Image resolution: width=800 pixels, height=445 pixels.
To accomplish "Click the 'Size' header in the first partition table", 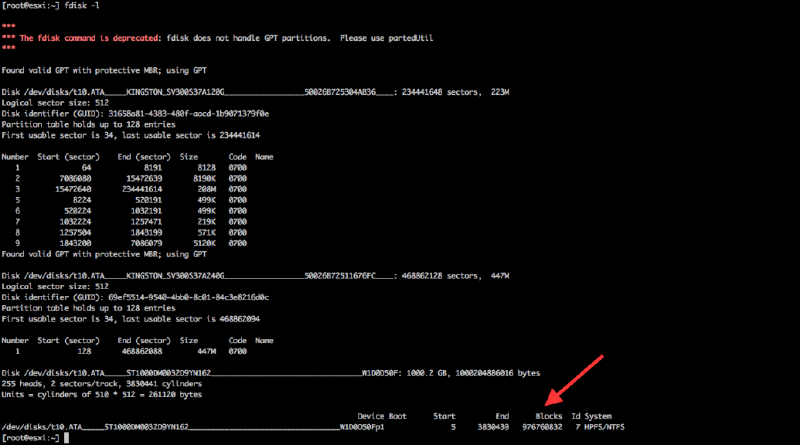I will point(188,157).
